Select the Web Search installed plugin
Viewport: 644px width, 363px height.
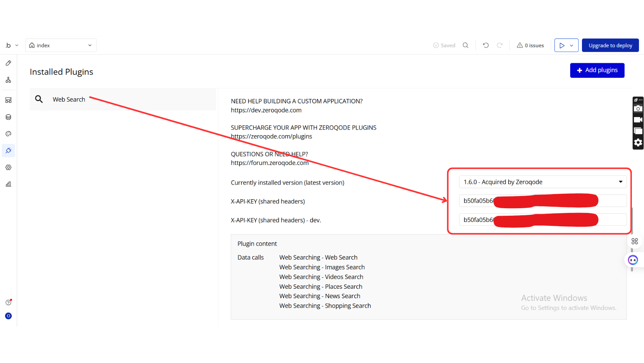coord(123,99)
